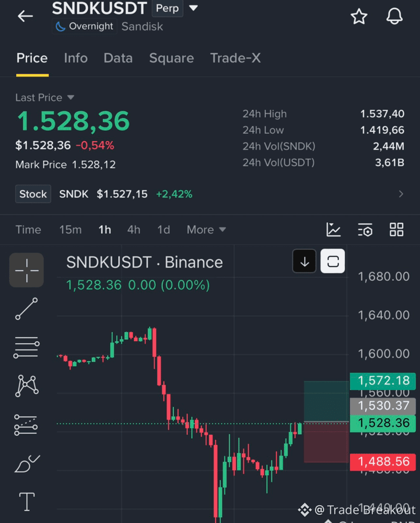Click the Mark Price 1.528,12 text
Viewport: 420px width, 523px height.
tap(65, 165)
